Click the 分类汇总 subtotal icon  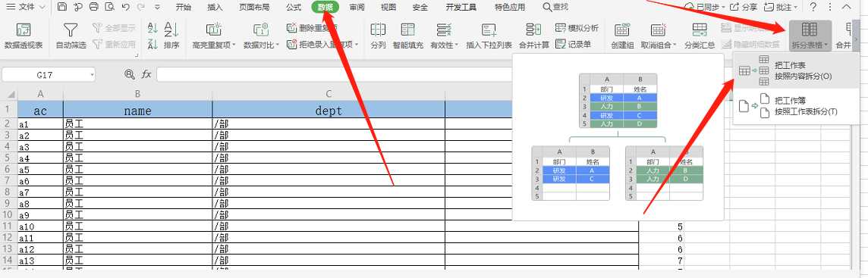pyautogui.click(x=700, y=30)
